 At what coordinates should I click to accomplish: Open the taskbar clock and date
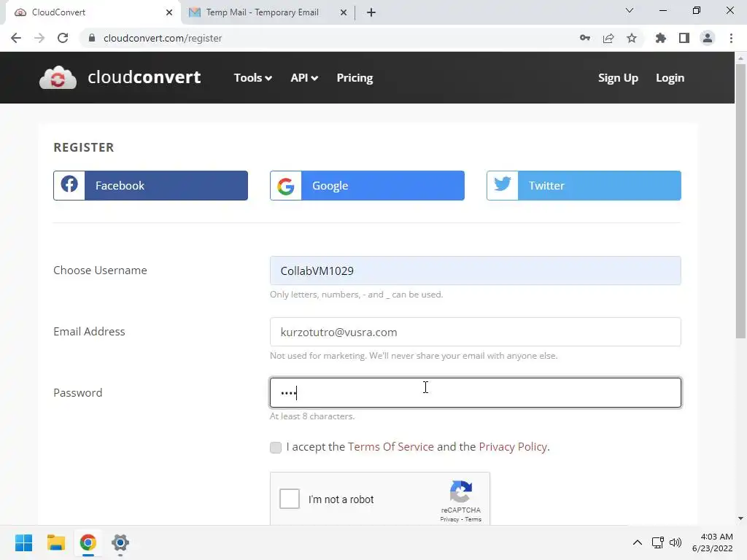pyautogui.click(x=713, y=542)
